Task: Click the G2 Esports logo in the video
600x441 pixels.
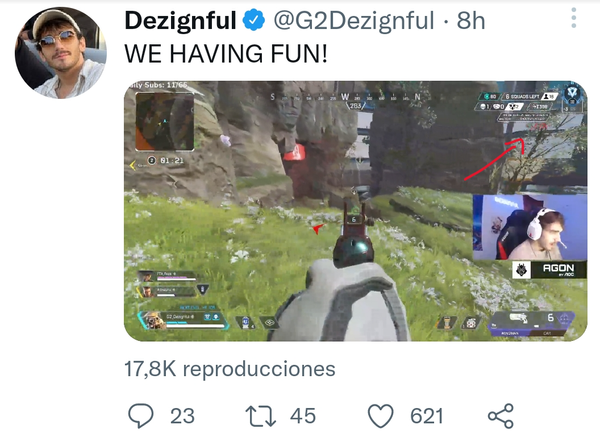Action: coord(521,270)
